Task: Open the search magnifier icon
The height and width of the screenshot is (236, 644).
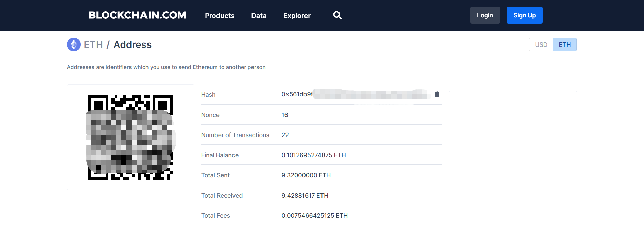Action: [337, 15]
